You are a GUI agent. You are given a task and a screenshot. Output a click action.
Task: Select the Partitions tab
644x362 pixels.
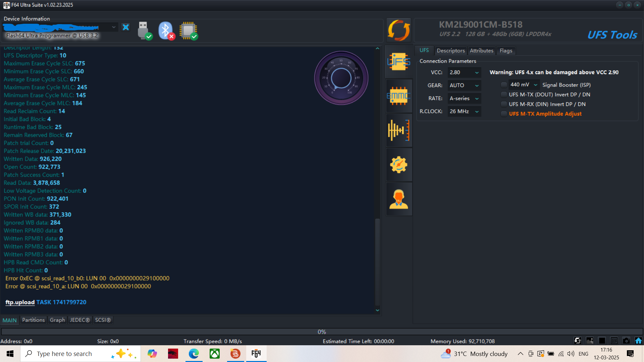point(34,320)
